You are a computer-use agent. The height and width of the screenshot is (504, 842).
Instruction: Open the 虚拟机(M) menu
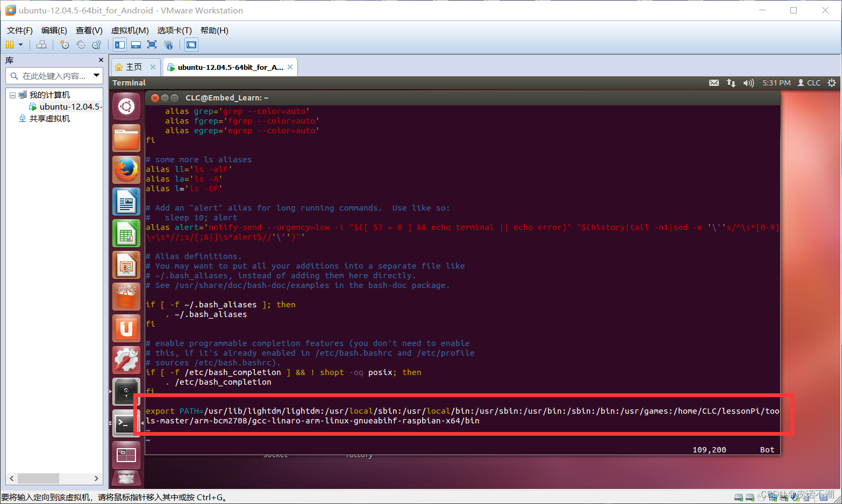pyautogui.click(x=130, y=31)
